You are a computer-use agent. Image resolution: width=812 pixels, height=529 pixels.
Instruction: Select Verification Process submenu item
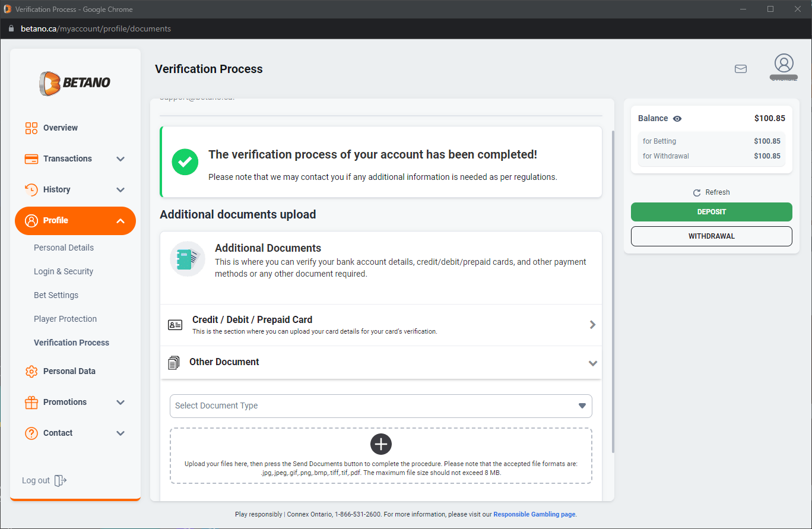71,343
